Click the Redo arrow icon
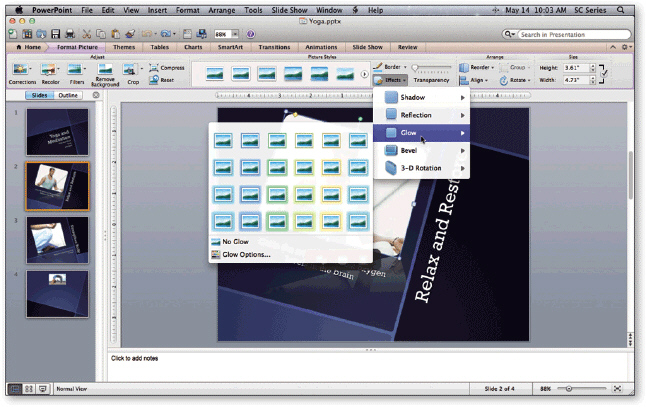This screenshot has height=407, width=646. 166,34
